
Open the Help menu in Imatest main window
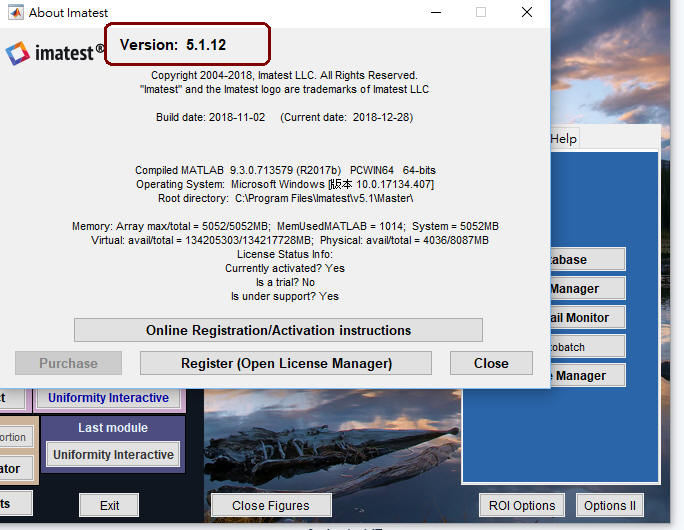(564, 139)
